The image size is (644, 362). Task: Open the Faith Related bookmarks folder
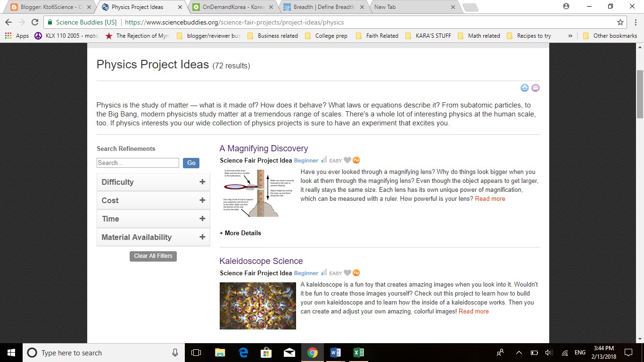(377, 36)
